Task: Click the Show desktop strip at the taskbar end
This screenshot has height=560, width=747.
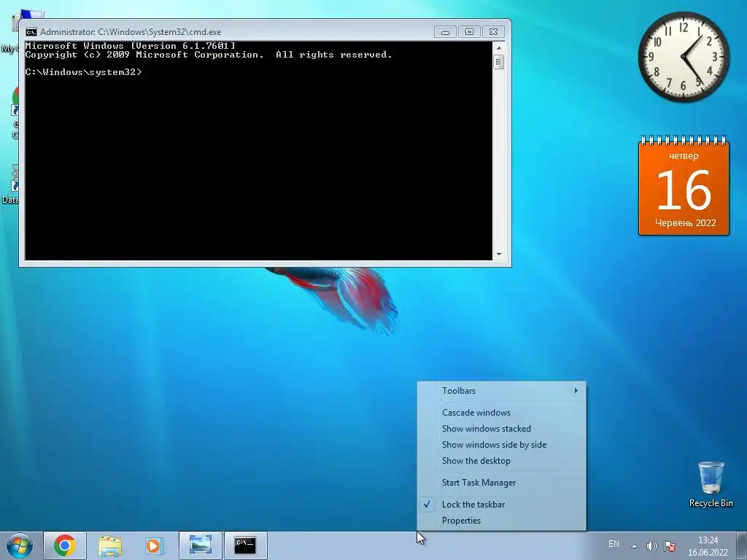Action: pos(742,545)
